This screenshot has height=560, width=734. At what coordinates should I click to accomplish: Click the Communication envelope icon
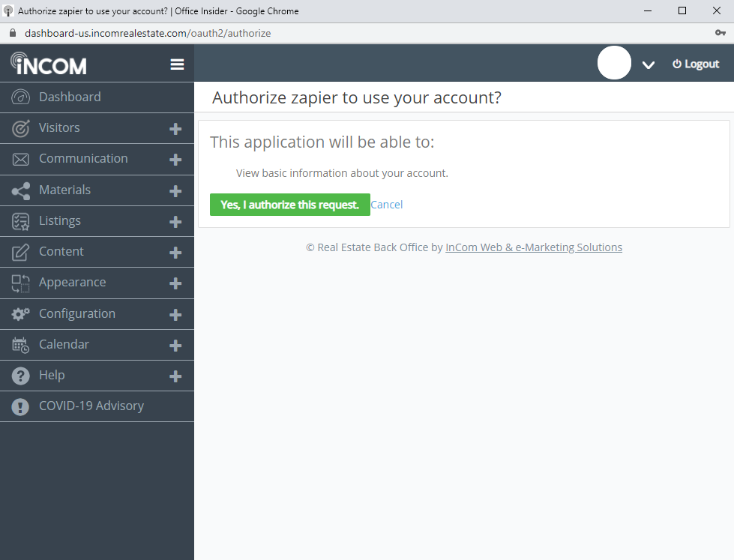click(20, 159)
